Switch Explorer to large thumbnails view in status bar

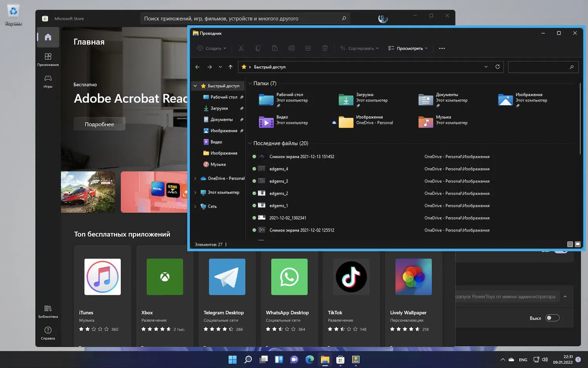point(577,244)
